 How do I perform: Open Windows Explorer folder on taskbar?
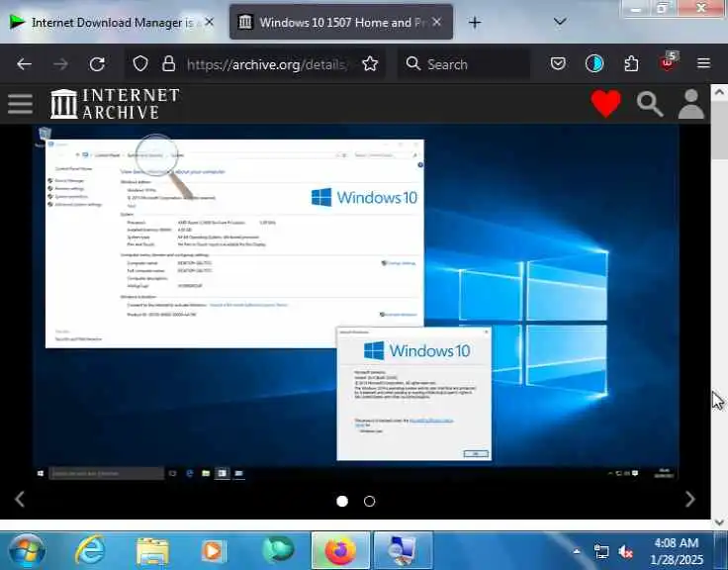point(152,551)
